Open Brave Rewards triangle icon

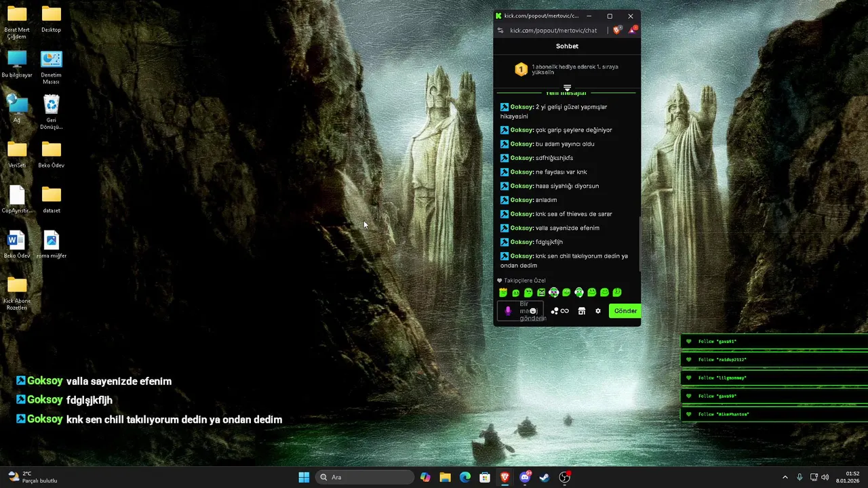tap(632, 30)
